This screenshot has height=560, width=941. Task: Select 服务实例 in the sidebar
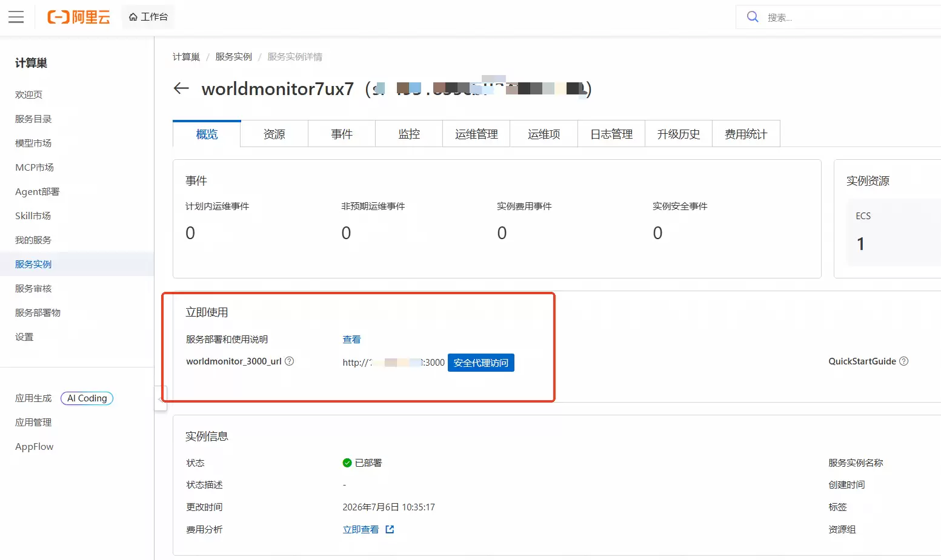77,264
